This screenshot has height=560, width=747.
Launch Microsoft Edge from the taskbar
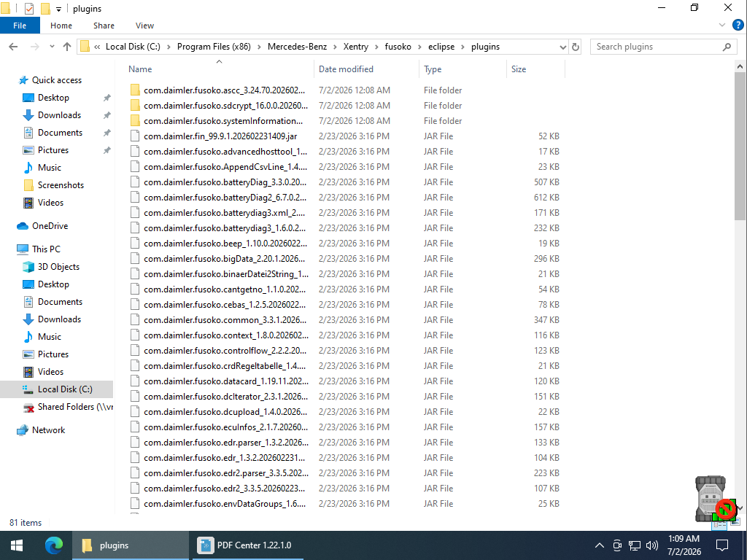[x=54, y=545]
